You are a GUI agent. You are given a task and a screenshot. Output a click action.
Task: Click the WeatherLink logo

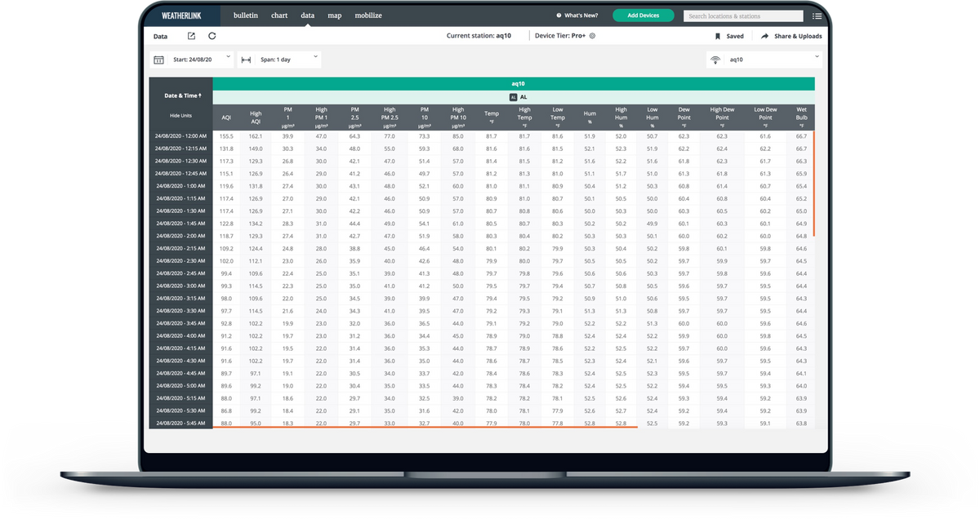178,16
